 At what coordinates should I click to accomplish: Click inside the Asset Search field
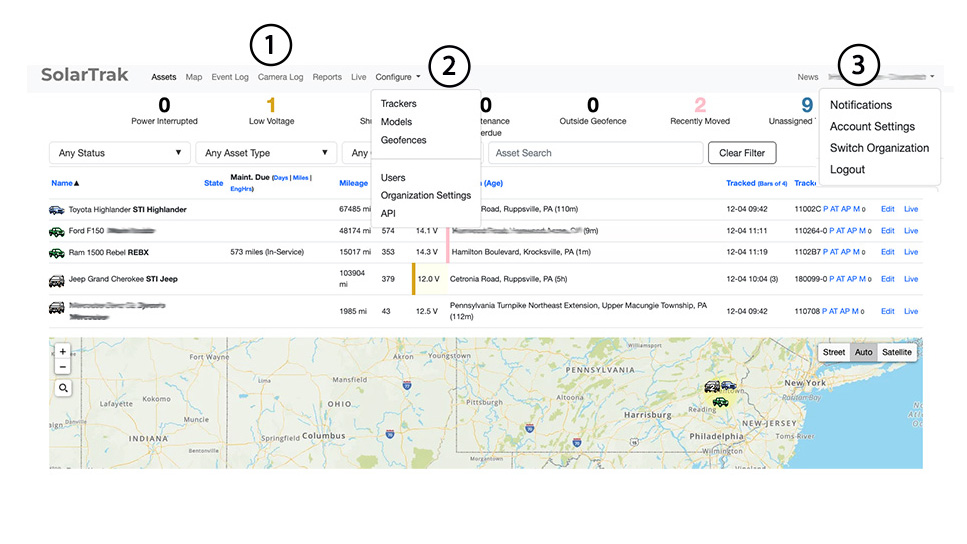pos(596,153)
